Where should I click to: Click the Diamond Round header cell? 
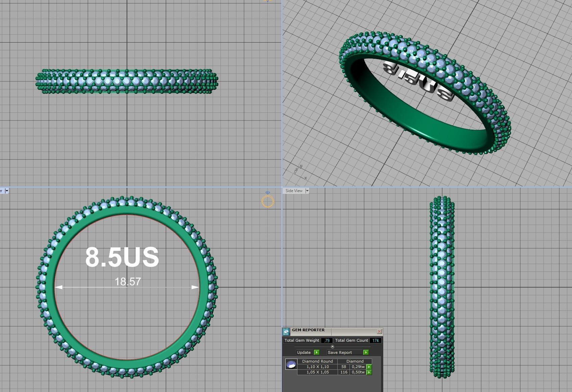(x=317, y=361)
